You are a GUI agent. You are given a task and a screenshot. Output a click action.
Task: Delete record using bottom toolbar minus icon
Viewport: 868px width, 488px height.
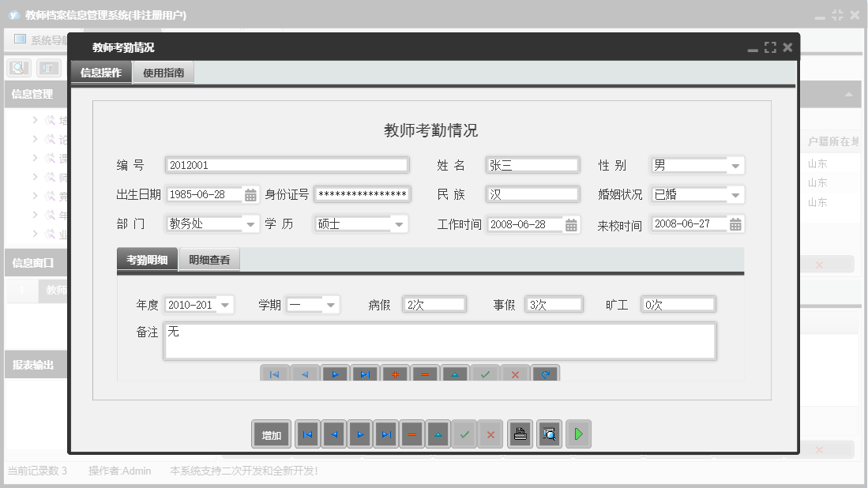click(x=411, y=435)
